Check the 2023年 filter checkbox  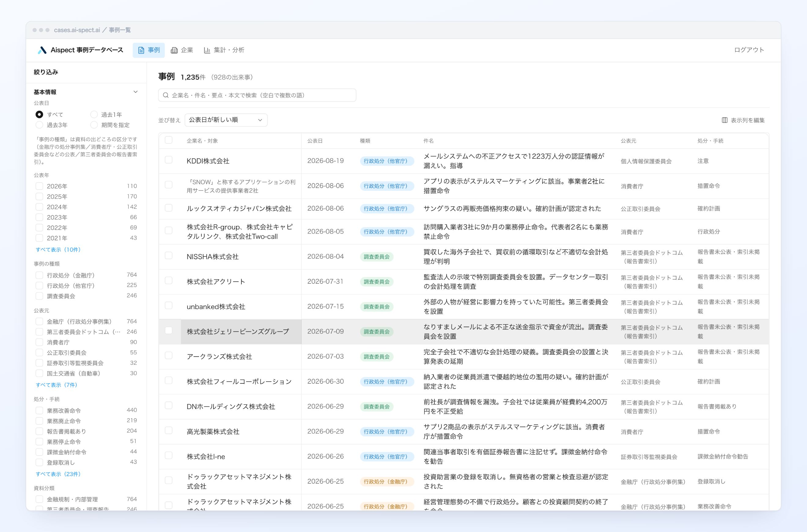tap(39, 217)
